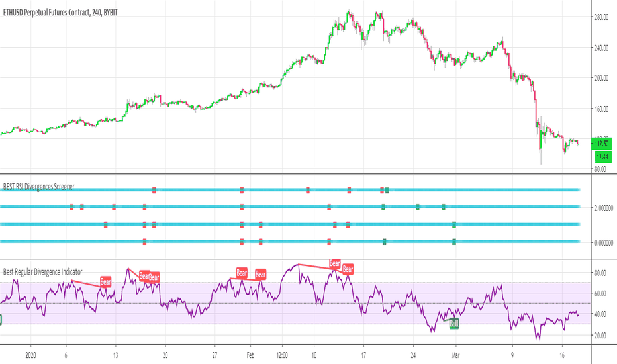617x364 pixels.
Task: Click the 2.000000 value on the screener axis
Action: (x=604, y=208)
